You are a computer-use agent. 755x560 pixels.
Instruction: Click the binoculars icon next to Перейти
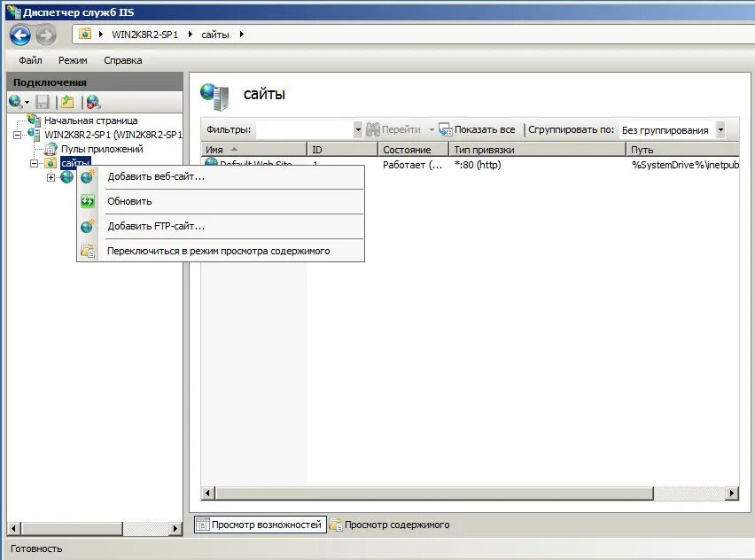point(373,129)
